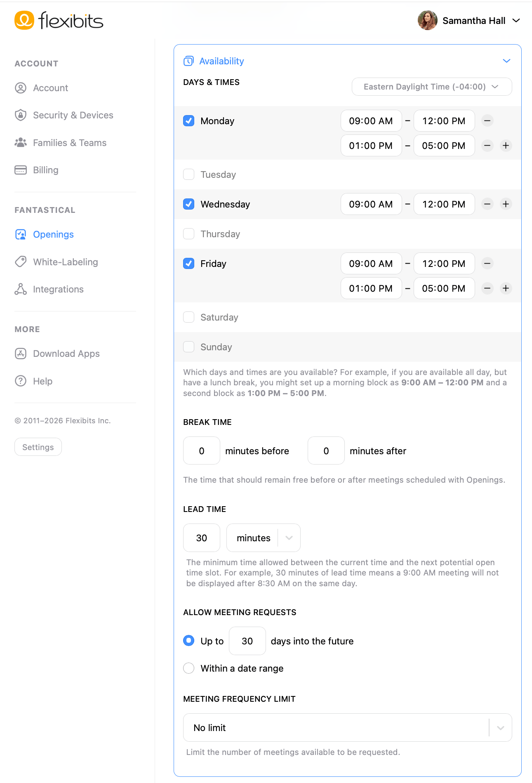Uncheck the Monday checkbox
The image size is (532, 783).
(189, 121)
